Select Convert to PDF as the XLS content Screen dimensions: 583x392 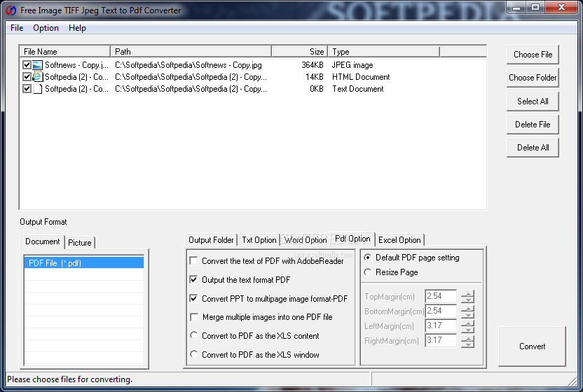(193, 335)
